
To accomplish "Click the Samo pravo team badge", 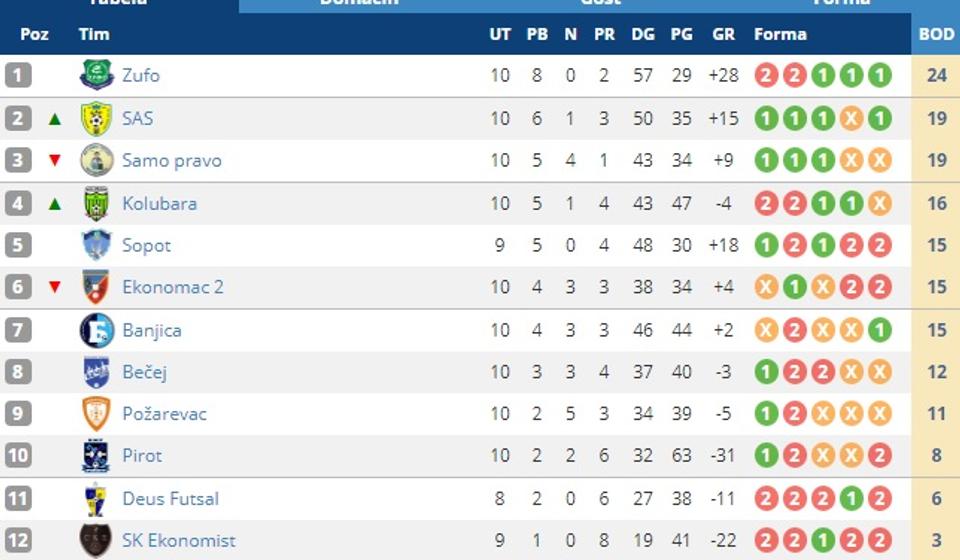I will [97, 160].
